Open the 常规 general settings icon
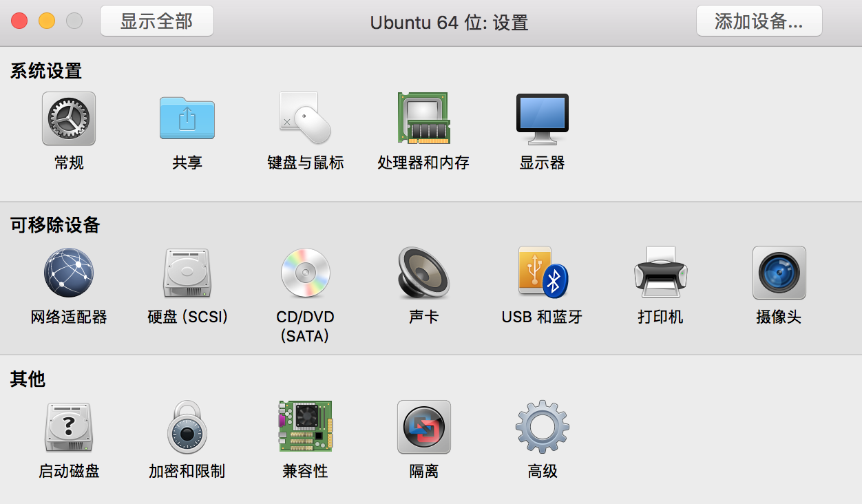 (x=69, y=118)
